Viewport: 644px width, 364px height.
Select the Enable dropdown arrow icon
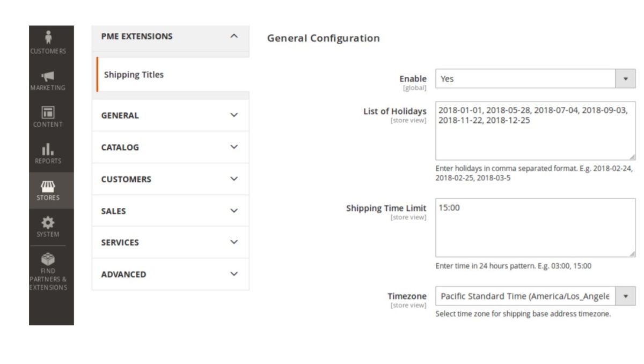pyautogui.click(x=625, y=78)
